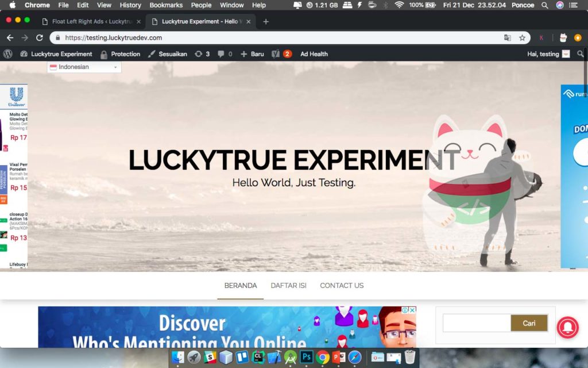Viewport: 588px width, 368px height.
Task: Click the Google Translate icon in address bar
Action: pos(507,38)
